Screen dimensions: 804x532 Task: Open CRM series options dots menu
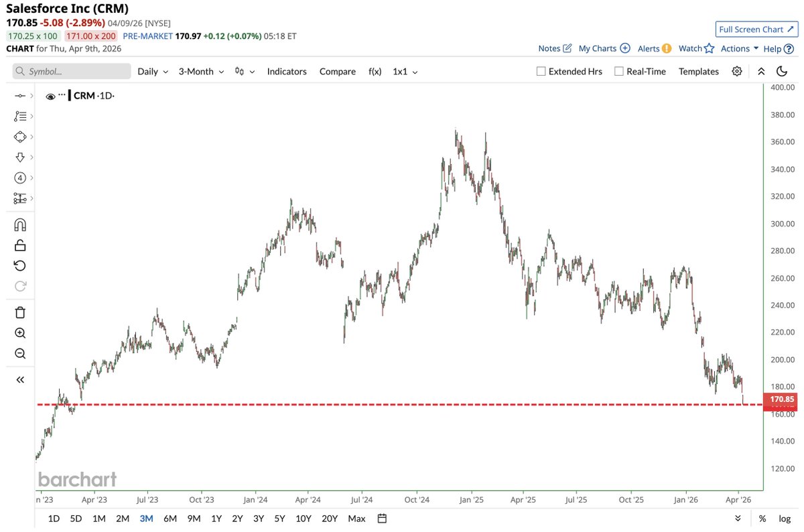[x=62, y=96]
